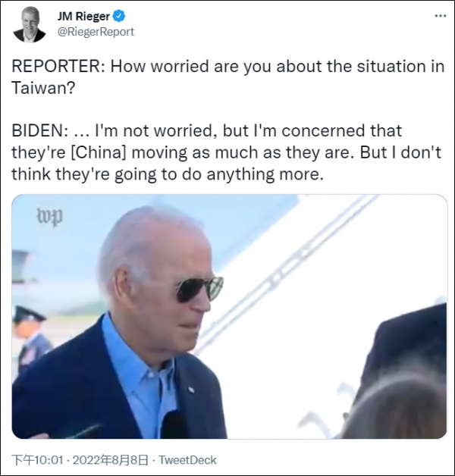Open the @RiegerReport handle link
Viewport: 455px width, 476px height.
(x=96, y=32)
